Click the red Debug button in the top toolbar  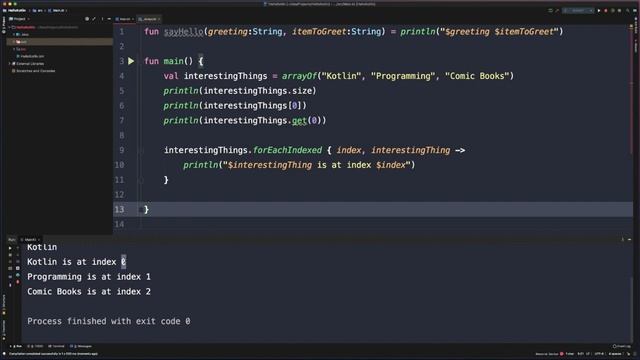(606, 11)
